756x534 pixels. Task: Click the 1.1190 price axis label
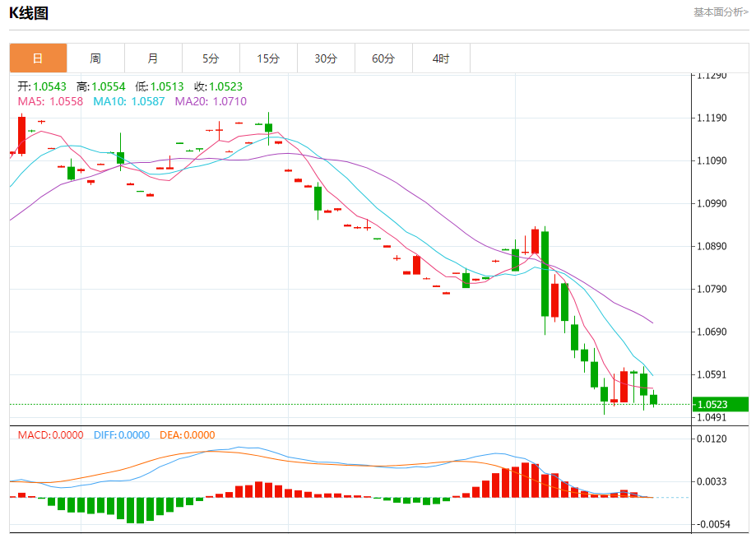[x=712, y=118]
